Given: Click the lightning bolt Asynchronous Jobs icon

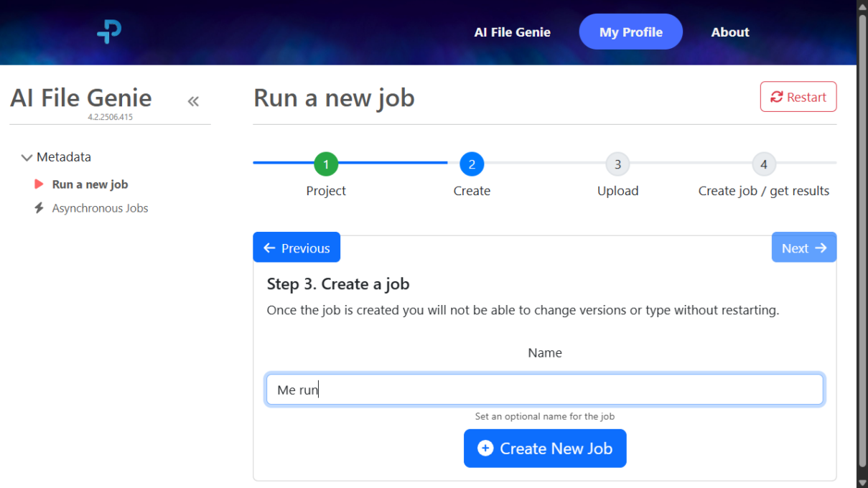Looking at the screenshot, I should tap(39, 208).
